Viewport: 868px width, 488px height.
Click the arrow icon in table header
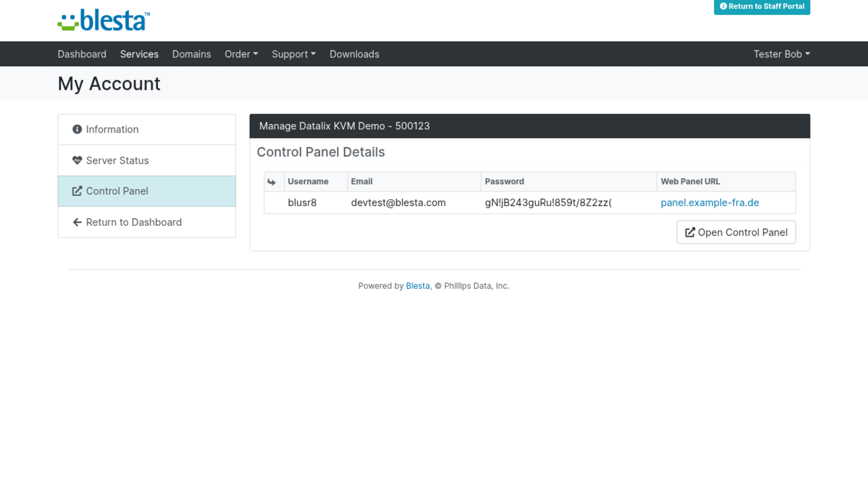point(272,182)
